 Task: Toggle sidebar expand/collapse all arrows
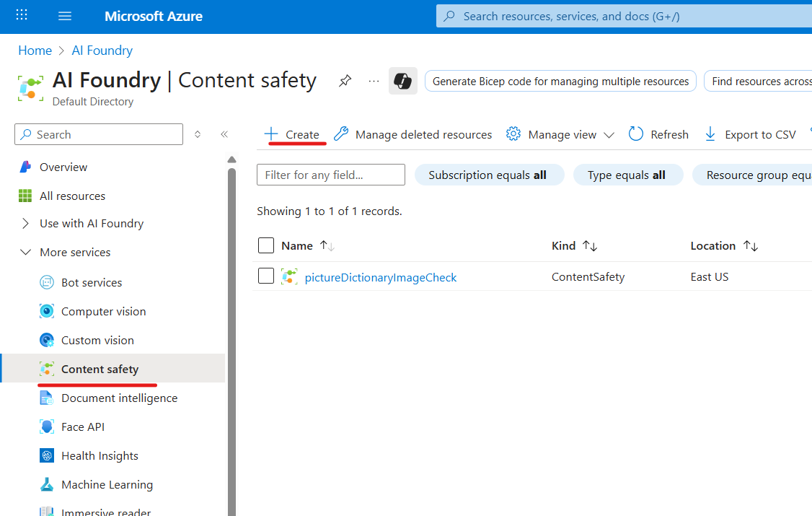(x=198, y=134)
